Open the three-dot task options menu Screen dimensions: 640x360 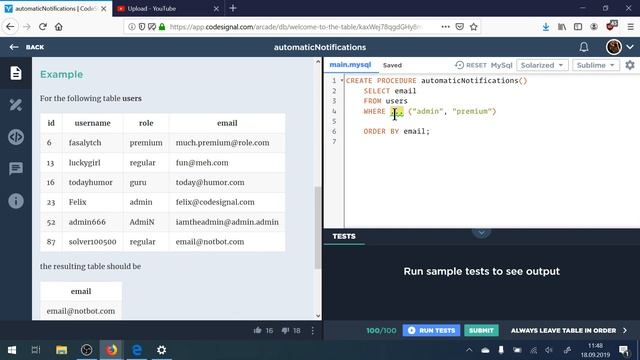tap(313, 330)
